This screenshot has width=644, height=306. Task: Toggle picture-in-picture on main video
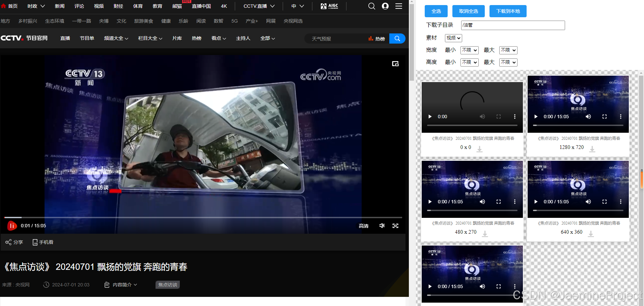(x=395, y=63)
